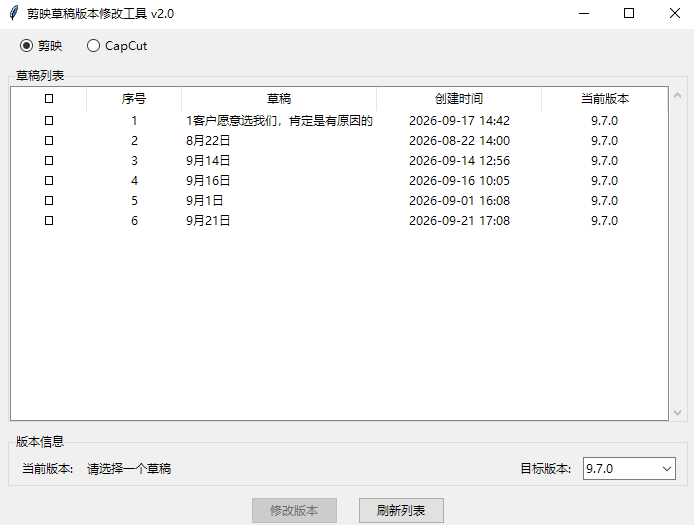Screen dimensions: 694x525
Task: Select the draft named 9月1日
Action: click(204, 201)
